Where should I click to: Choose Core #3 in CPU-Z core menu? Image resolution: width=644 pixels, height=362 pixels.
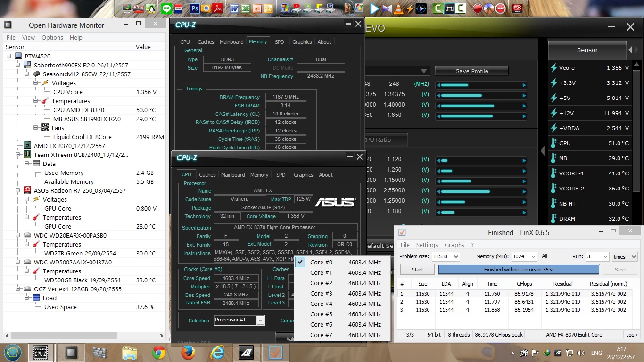pyautogui.click(x=343, y=293)
